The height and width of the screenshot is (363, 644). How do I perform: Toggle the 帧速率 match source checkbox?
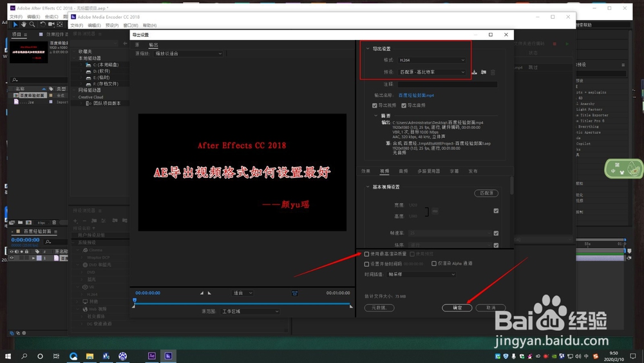(x=496, y=233)
